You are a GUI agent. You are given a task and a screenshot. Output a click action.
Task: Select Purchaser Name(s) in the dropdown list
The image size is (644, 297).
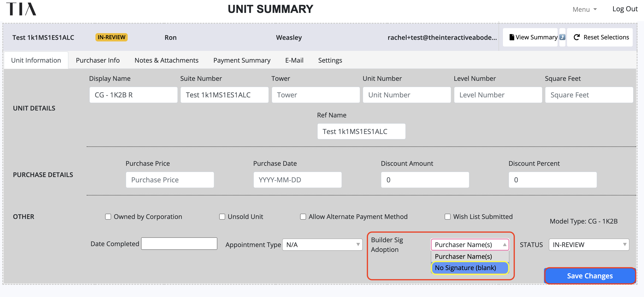tap(470, 256)
